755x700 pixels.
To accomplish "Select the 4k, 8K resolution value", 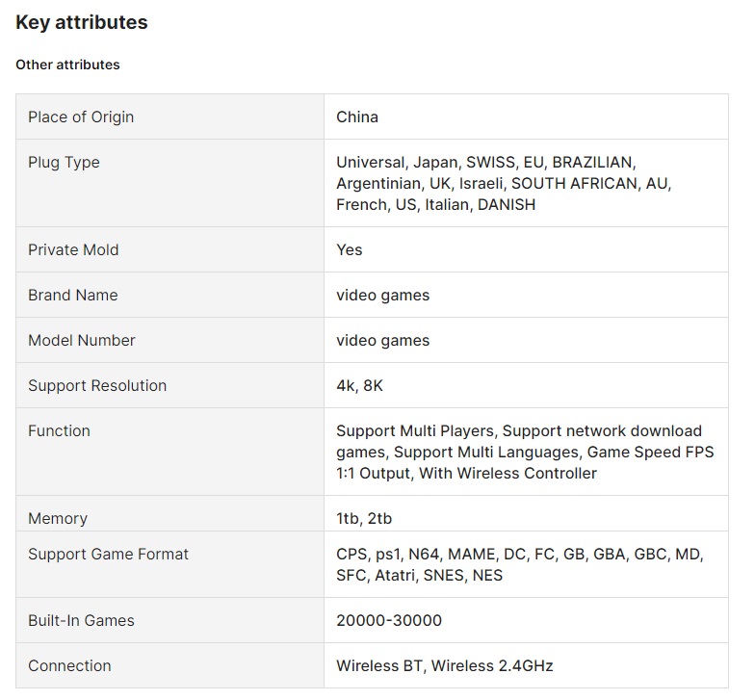I will coord(359,385).
